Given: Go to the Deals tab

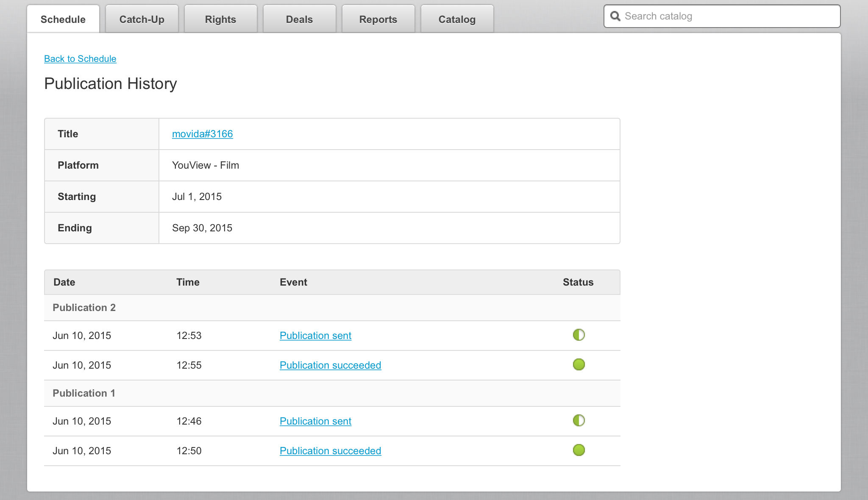Looking at the screenshot, I should pyautogui.click(x=299, y=19).
